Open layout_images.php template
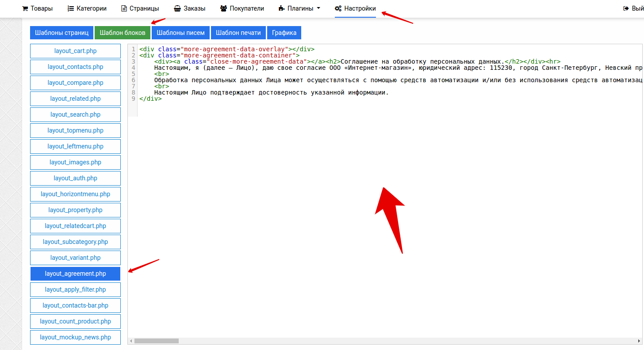644x350 pixels. click(x=75, y=162)
